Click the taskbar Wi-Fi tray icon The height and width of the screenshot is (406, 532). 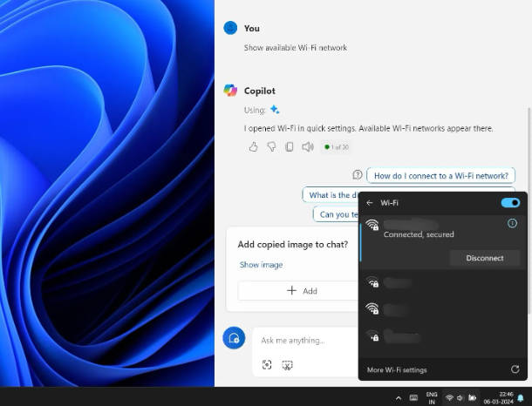click(x=449, y=398)
